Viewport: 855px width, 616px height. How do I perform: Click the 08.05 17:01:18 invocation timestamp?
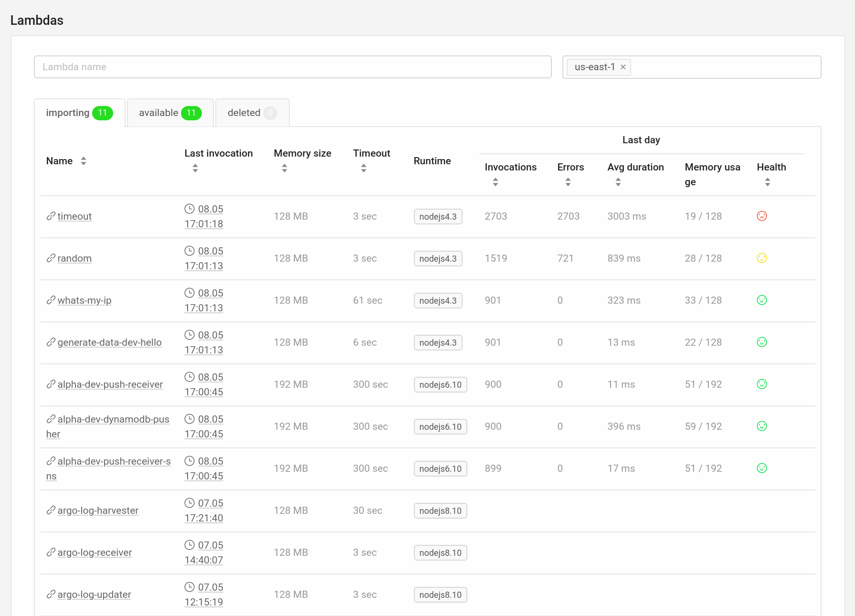point(204,216)
